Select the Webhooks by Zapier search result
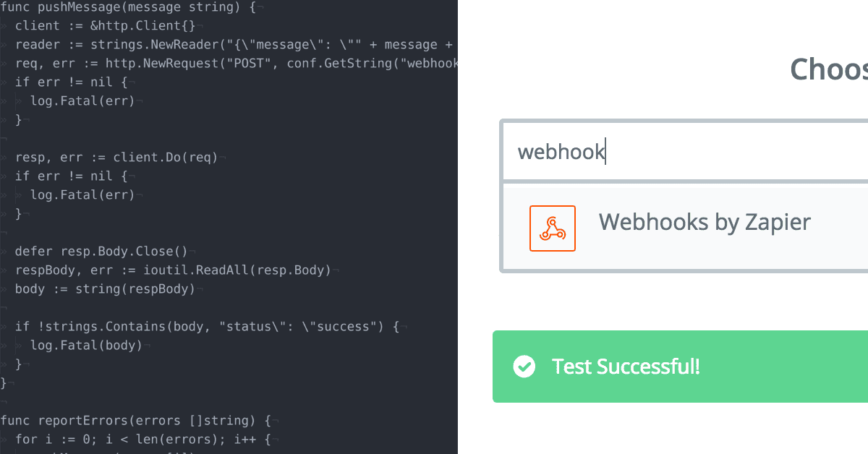 [x=705, y=222]
